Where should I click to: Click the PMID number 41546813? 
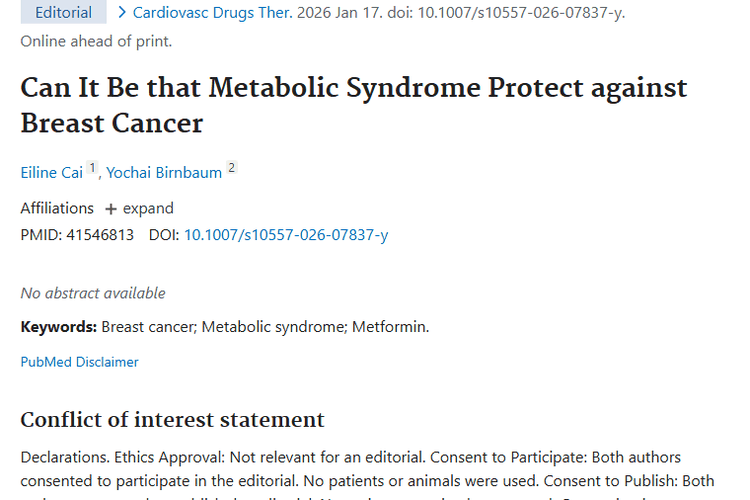click(x=99, y=235)
